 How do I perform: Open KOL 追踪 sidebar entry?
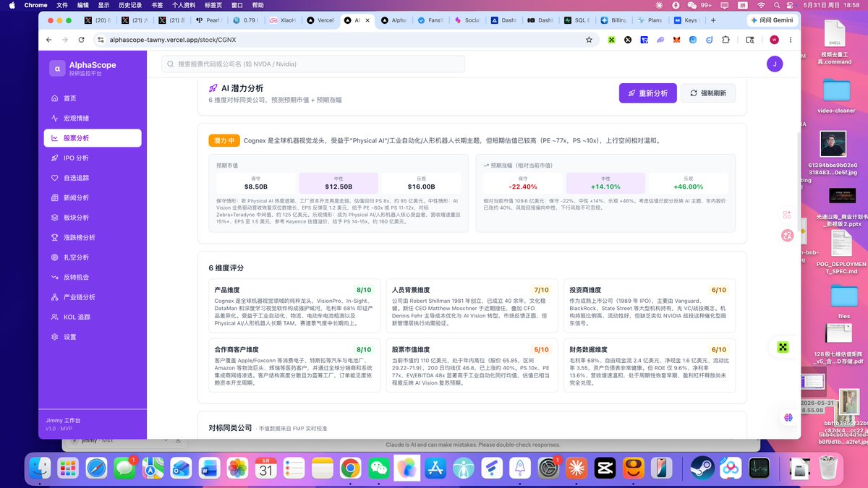(92, 317)
